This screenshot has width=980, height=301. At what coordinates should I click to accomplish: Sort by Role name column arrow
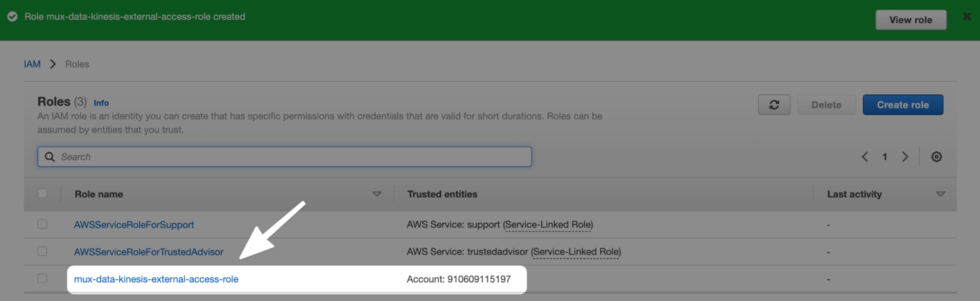click(377, 194)
